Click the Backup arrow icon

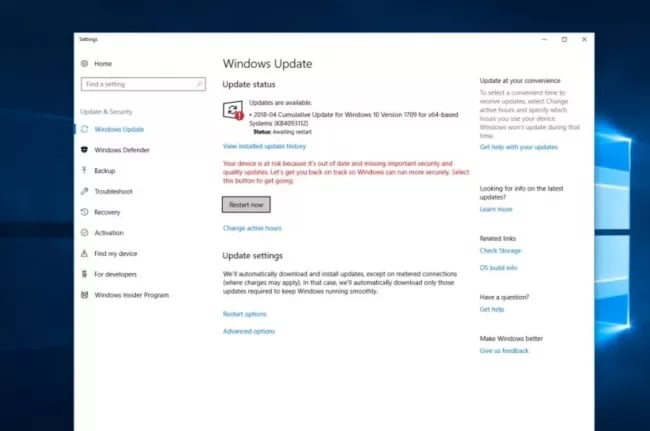(85, 170)
